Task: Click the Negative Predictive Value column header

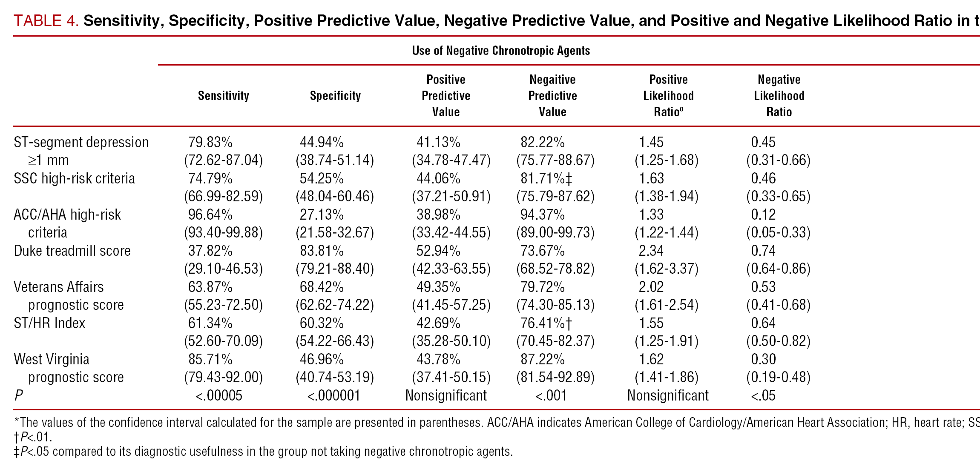Action: tap(552, 96)
